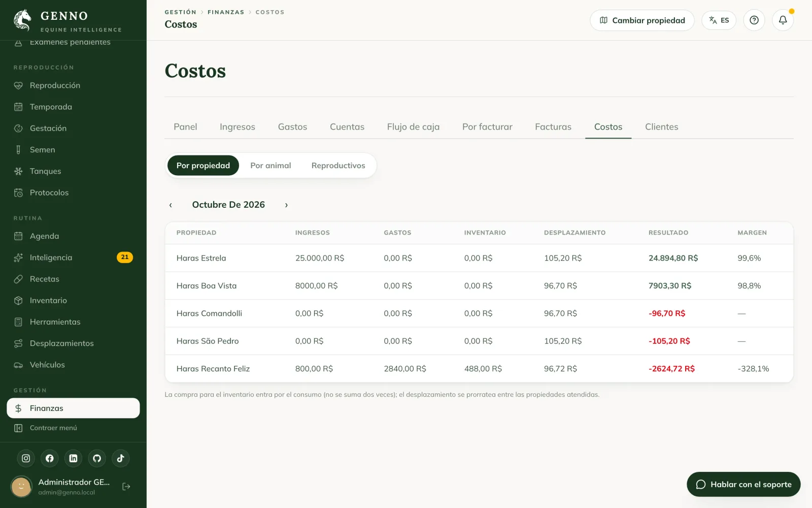Open the notifications bell

click(783, 20)
